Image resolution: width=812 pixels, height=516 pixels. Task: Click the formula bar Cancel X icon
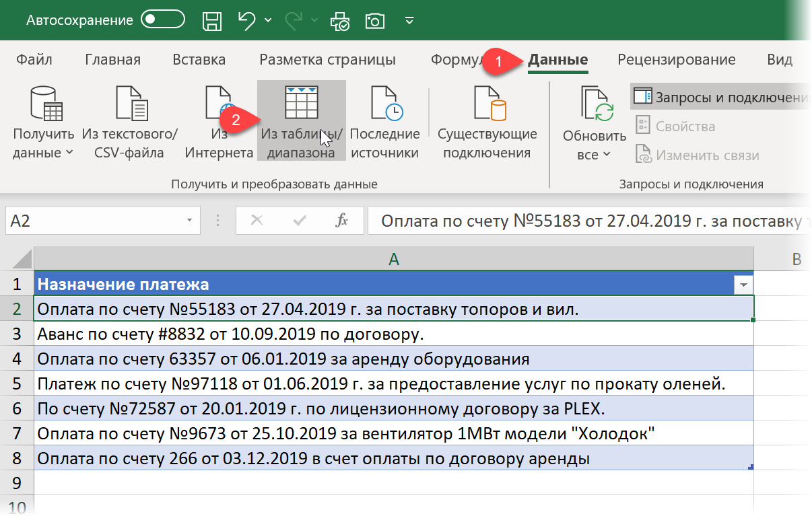(x=256, y=221)
